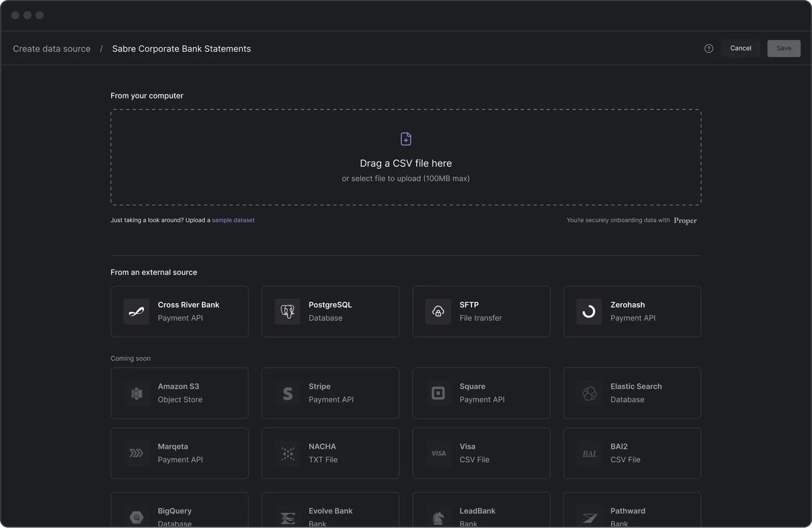
Task: Click the Amazon S3 icon
Action: click(136, 393)
